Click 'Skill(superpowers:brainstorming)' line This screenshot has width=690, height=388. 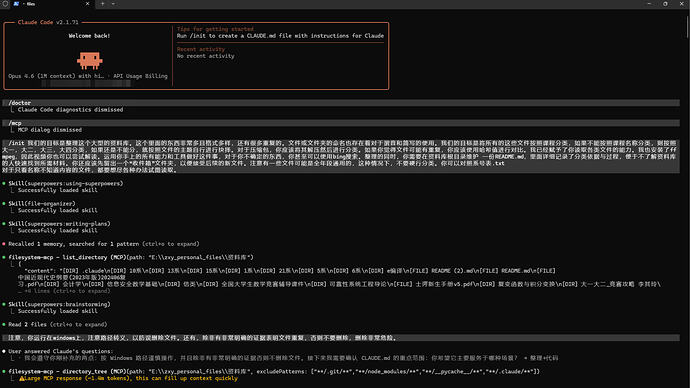click(x=59, y=304)
